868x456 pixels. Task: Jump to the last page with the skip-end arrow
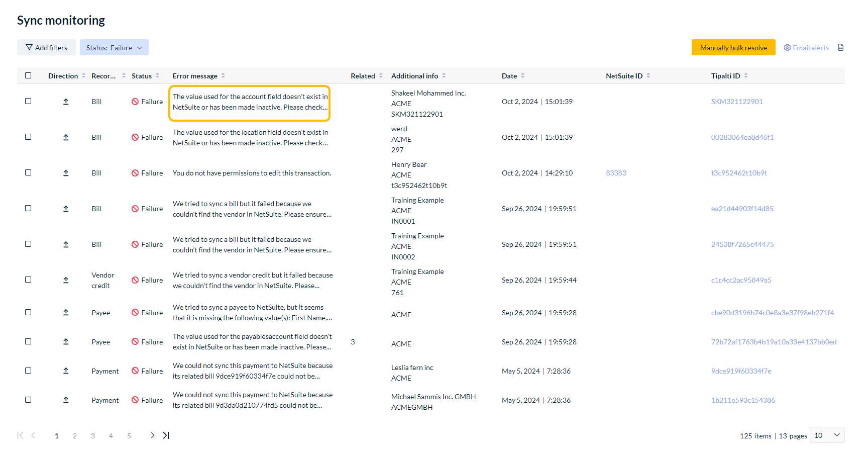pos(166,435)
